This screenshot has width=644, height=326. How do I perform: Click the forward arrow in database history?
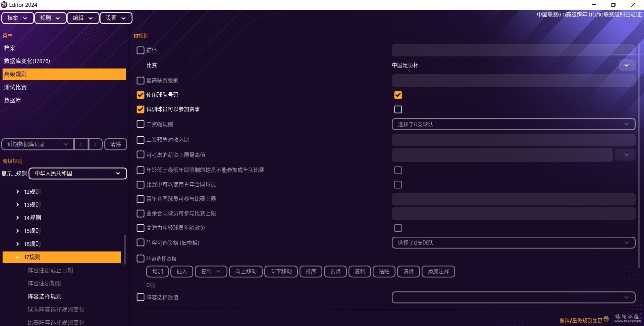pos(95,144)
